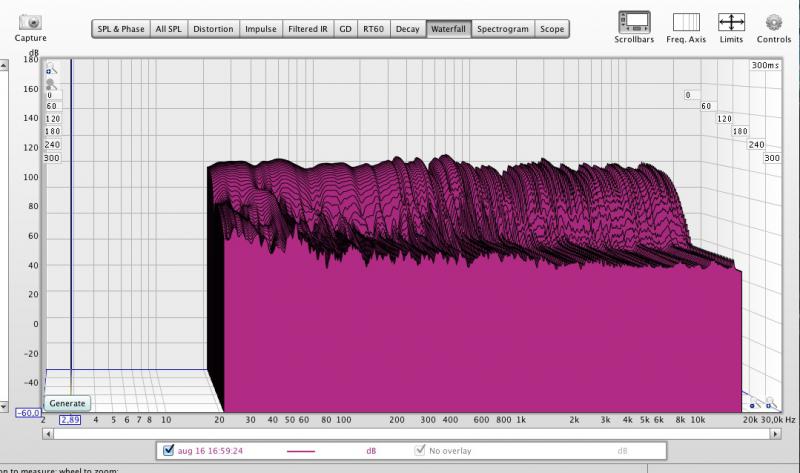Zoom out horizontally with minus magnifier
This screenshot has width=800, height=473.
click(x=754, y=404)
